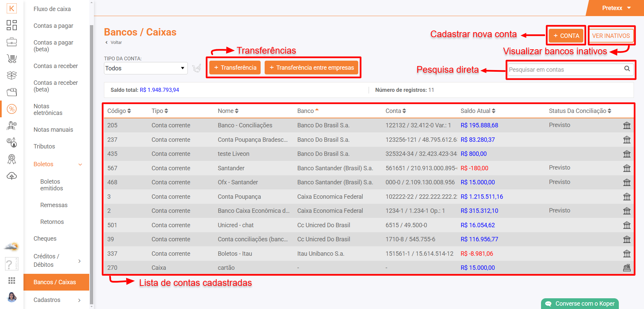Open the Pretexx account dropdown
Image resolution: width=644 pixels, height=309 pixels.
[616, 8]
